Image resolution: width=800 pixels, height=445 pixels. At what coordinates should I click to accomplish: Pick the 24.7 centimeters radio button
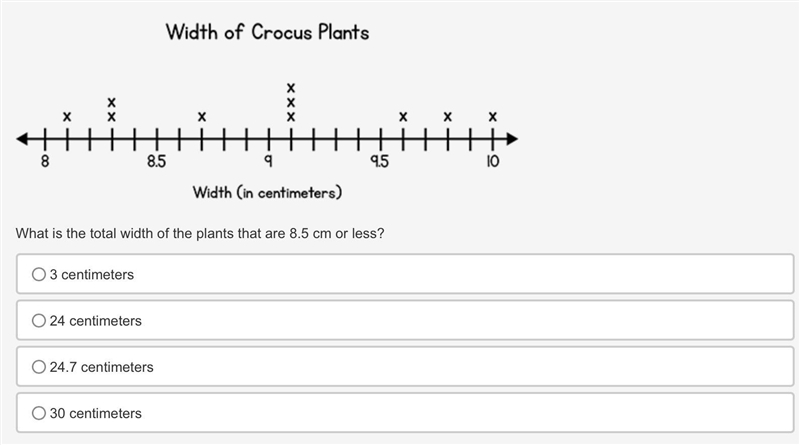(39, 367)
